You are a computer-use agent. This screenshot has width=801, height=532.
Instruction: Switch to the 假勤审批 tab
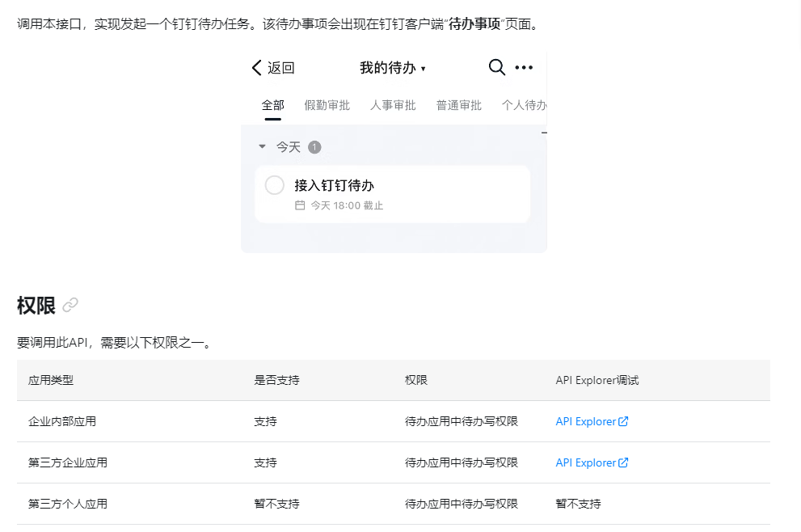[x=327, y=105]
